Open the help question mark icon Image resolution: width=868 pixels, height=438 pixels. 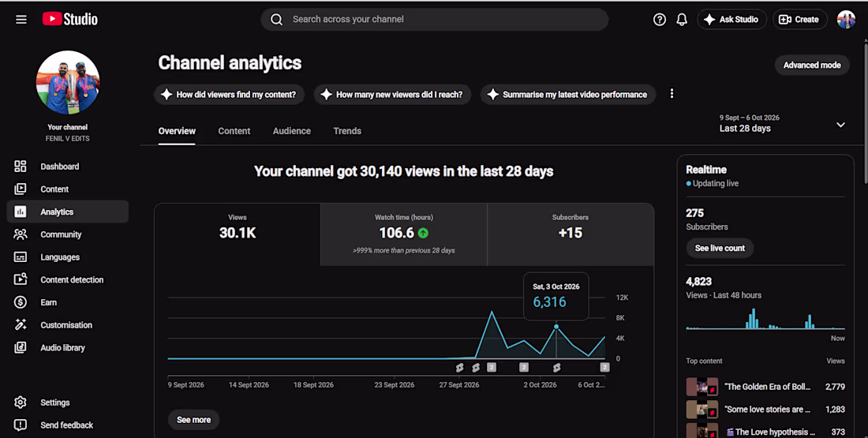click(660, 20)
